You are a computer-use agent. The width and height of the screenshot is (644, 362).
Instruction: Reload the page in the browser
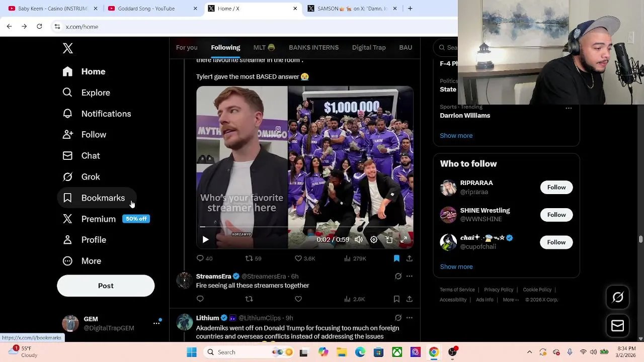(x=39, y=26)
